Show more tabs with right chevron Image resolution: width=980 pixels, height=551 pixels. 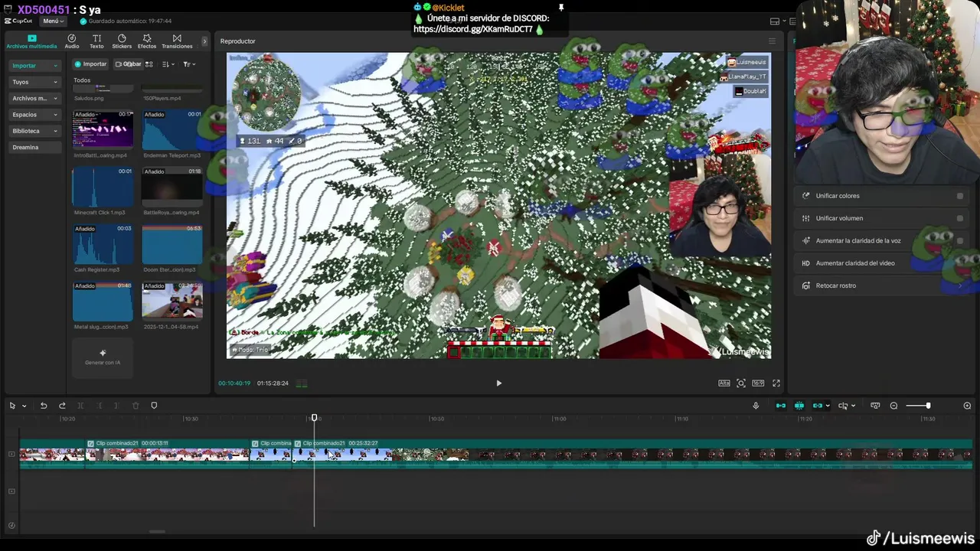point(204,41)
